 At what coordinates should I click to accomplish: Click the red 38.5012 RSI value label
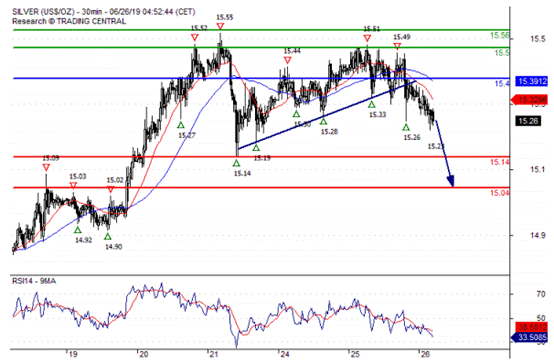pos(531,327)
